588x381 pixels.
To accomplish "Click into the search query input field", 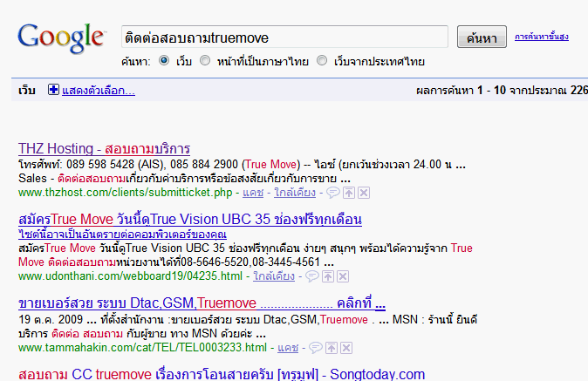I will pyautogui.click(x=284, y=37).
